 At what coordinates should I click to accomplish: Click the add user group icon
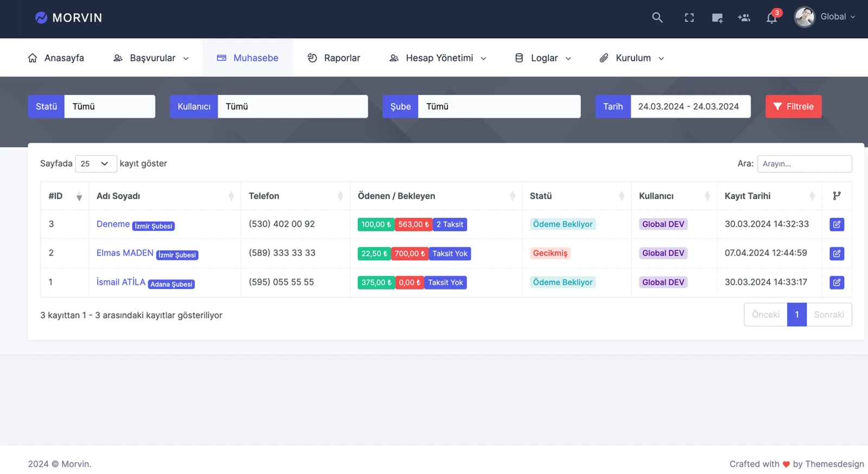coord(744,18)
